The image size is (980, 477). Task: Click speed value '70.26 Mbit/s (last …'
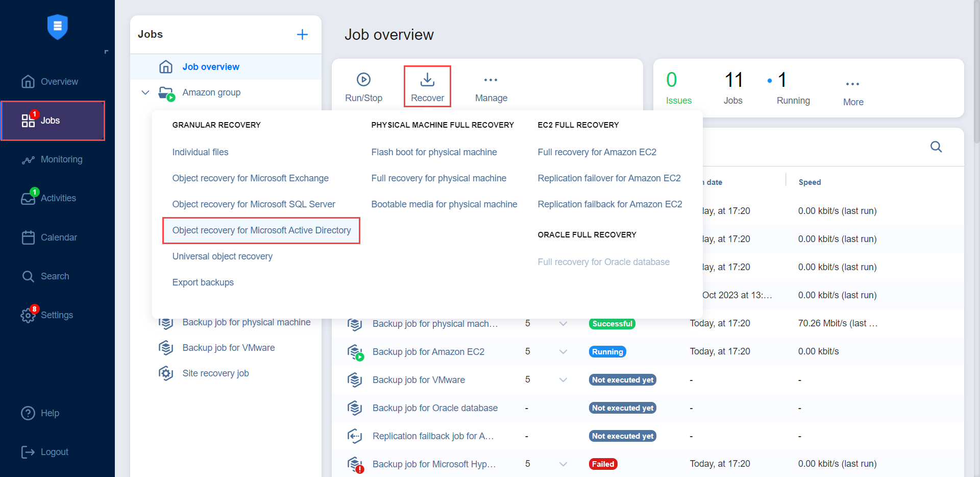pos(838,323)
